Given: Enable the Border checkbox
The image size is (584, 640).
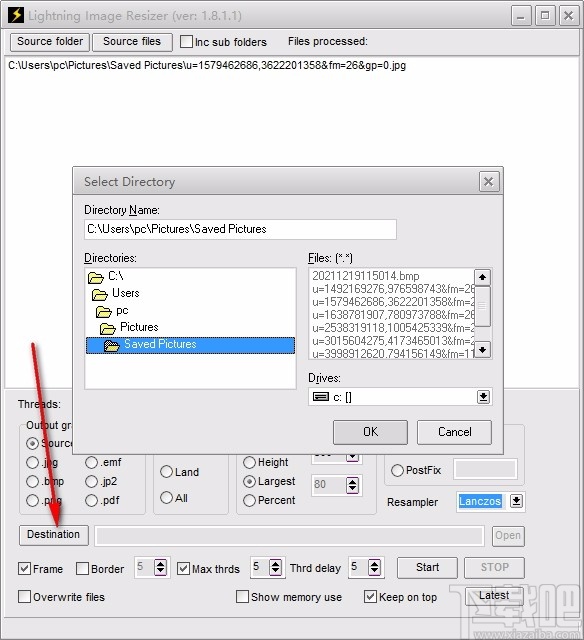Looking at the screenshot, I should (82, 569).
